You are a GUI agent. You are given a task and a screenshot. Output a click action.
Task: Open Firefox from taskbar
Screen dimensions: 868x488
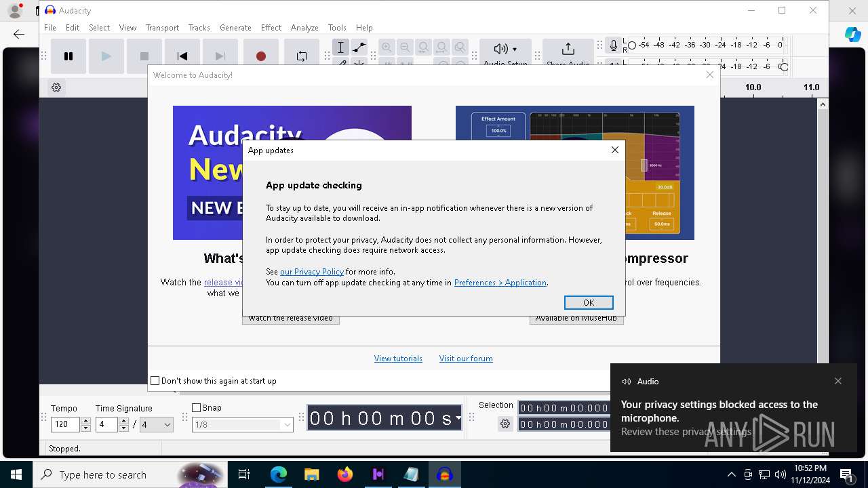tap(344, 474)
